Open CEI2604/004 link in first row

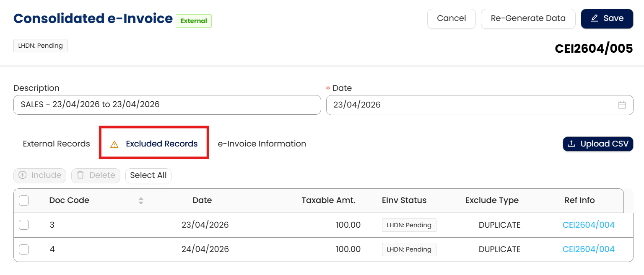click(x=588, y=225)
